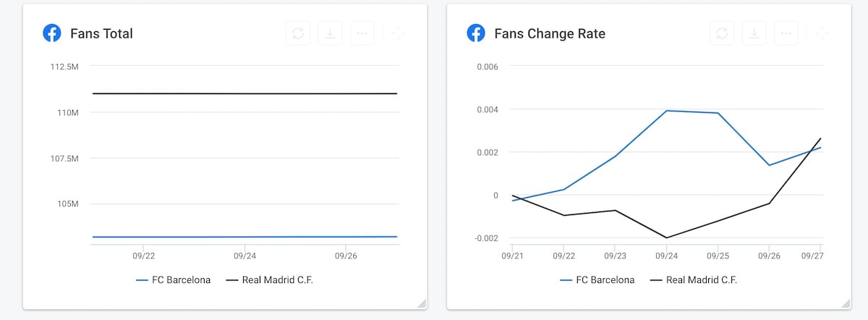Toggle FC Barcelona in Fans Total legend

pyautogui.click(x=174, y=280)
